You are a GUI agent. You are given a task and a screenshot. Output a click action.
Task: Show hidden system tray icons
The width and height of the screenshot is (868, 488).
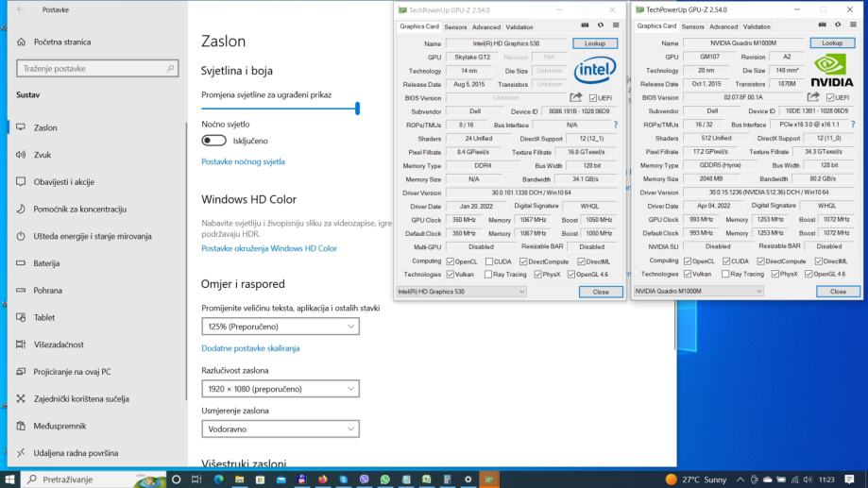(740, 480)
